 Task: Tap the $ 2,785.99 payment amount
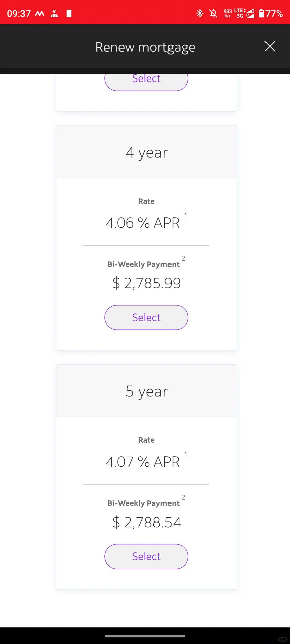(147, 283)
